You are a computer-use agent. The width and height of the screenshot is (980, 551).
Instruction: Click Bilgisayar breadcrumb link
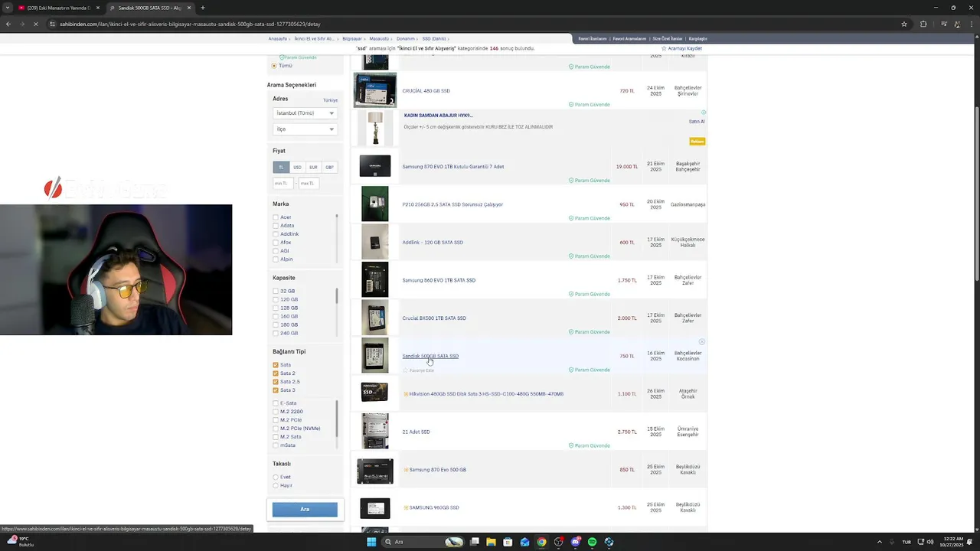click(352, 38)
